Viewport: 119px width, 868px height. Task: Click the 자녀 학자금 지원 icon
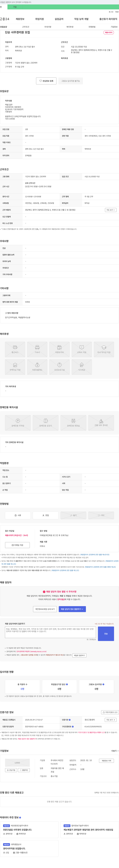point(104,349)
